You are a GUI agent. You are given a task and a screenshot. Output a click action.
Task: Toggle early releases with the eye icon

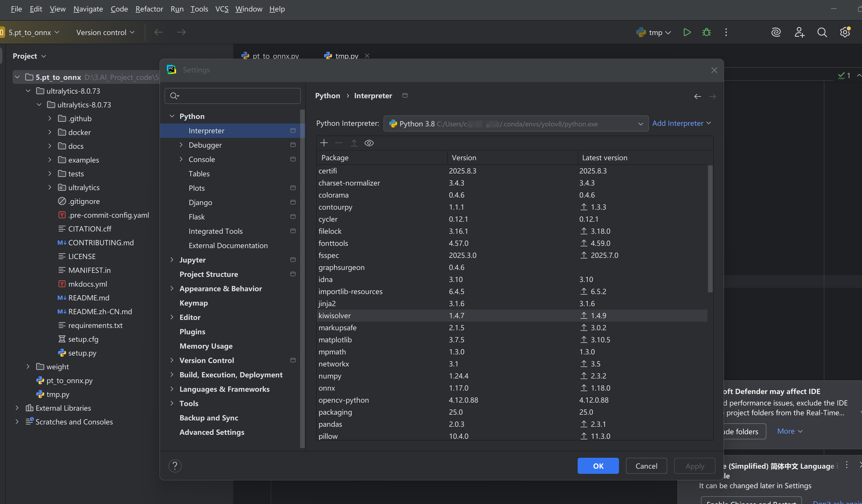(369, 143)
